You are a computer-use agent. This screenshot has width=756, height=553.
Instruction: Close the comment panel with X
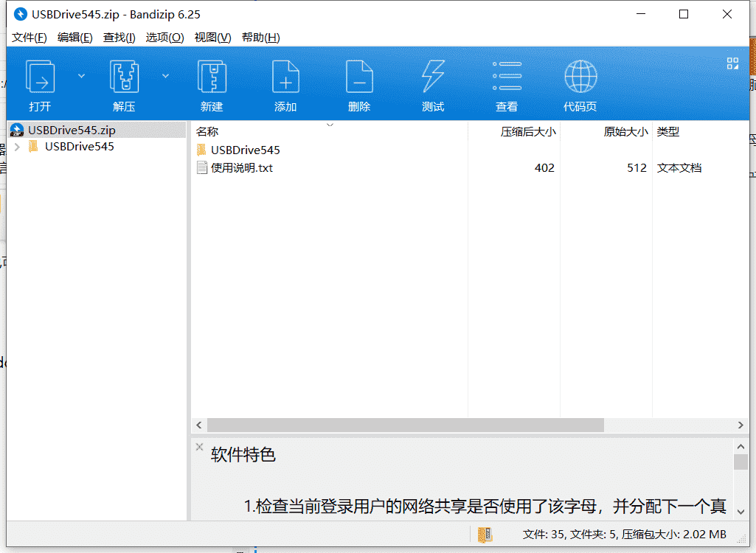[199, 447]
